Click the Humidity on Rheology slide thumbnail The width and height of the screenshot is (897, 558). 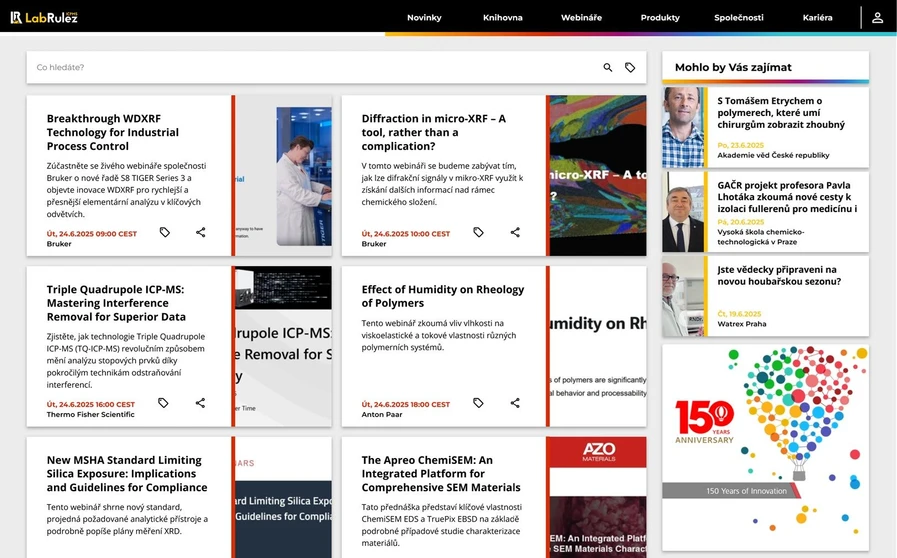point(598,346)
